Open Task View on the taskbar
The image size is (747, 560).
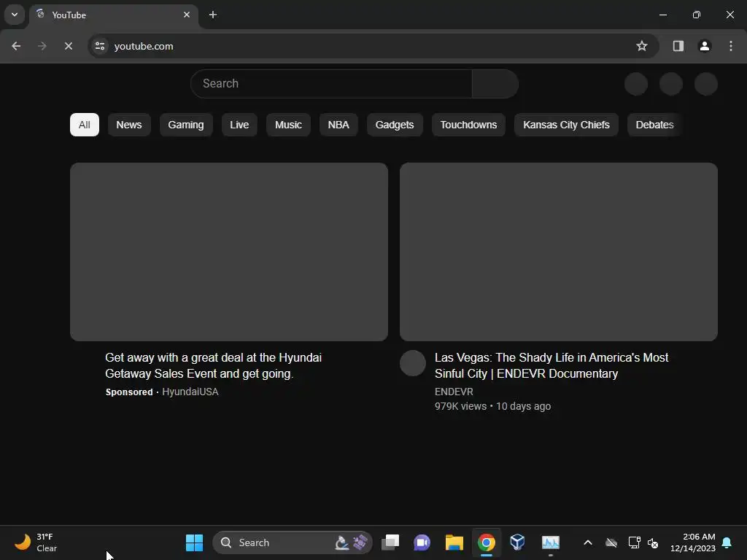[x=390, y=542]
